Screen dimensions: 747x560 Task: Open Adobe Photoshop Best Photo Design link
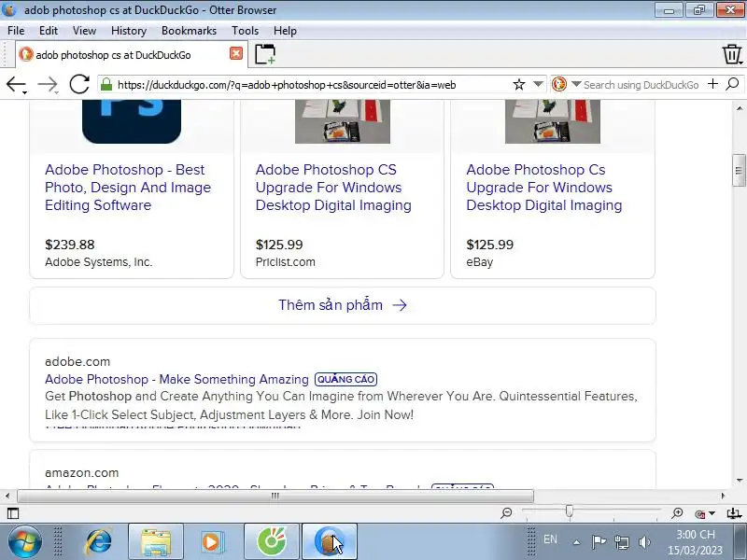128,188
